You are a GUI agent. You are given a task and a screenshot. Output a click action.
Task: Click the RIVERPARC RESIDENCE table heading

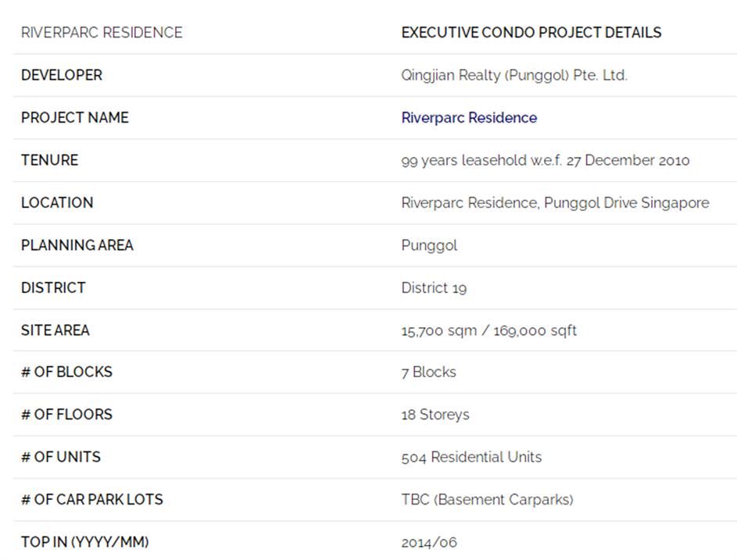102,33
